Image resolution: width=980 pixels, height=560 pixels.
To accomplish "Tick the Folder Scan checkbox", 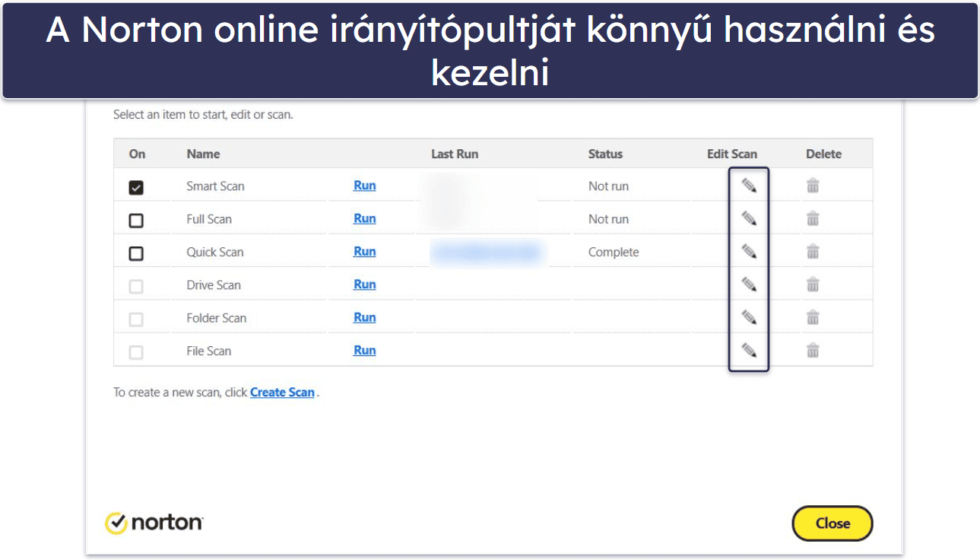I will click(136, 320).
